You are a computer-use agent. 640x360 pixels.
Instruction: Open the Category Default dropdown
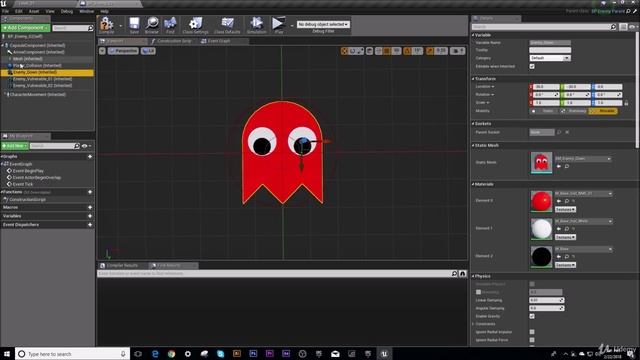(550, 58)
